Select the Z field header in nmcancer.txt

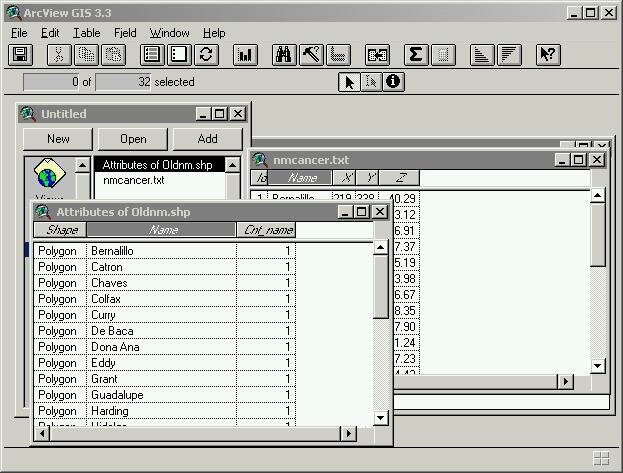point(399,177)
